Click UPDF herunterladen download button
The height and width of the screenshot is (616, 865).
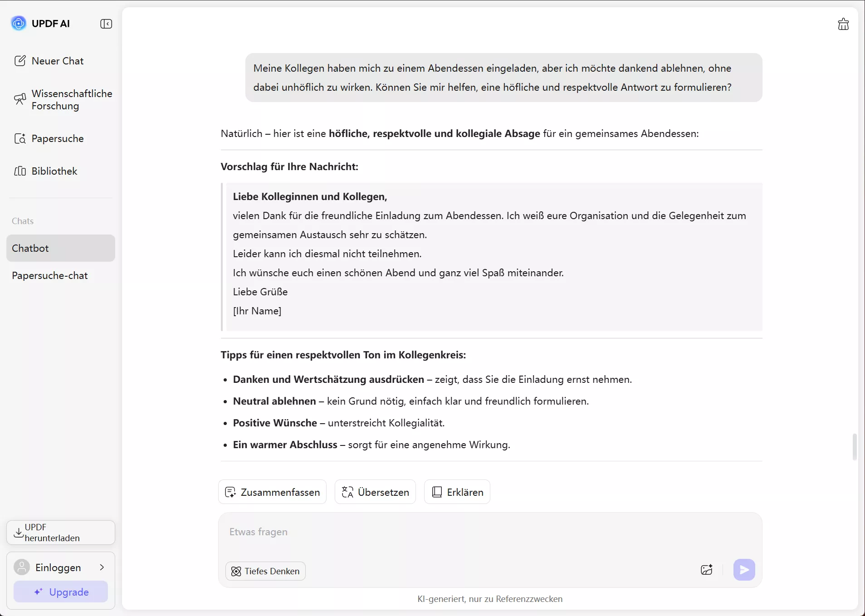[61, 533]
